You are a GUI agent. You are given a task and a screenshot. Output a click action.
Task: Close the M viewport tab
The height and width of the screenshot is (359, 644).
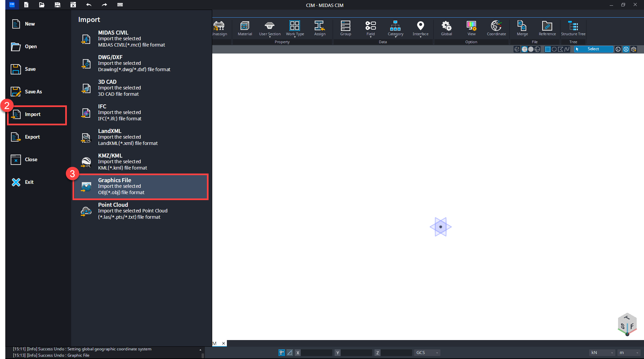click(224, 343)
